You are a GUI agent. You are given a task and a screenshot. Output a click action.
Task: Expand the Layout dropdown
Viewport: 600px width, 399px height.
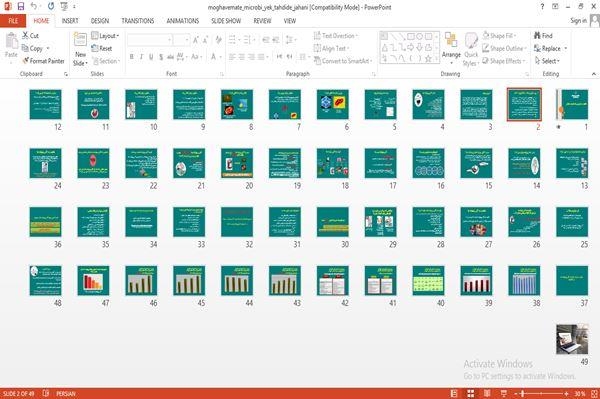click(105, 36)
